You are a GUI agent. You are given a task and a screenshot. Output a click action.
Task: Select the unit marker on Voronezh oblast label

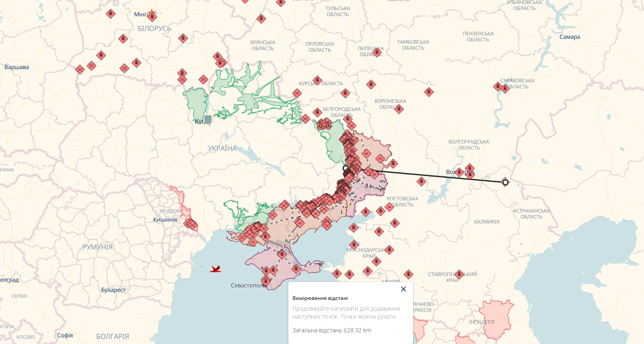(x=399, y=109)
